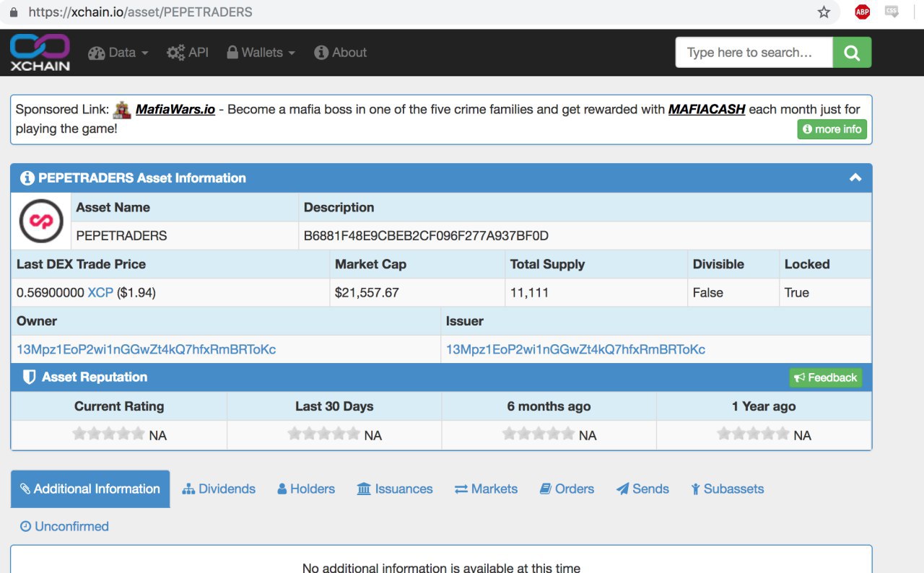Click the PEPETRADERS asset name cell
The height and width of the screenshot is (573, 924).
[185, 236]
